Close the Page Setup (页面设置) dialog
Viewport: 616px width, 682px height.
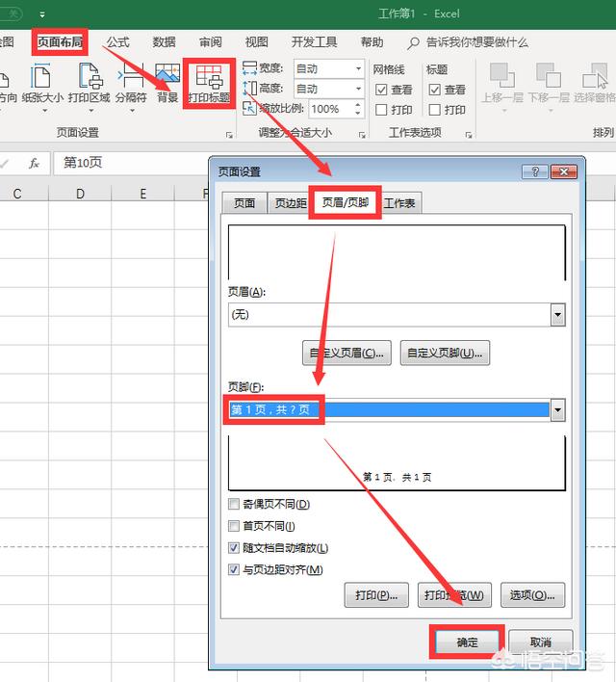563,171
